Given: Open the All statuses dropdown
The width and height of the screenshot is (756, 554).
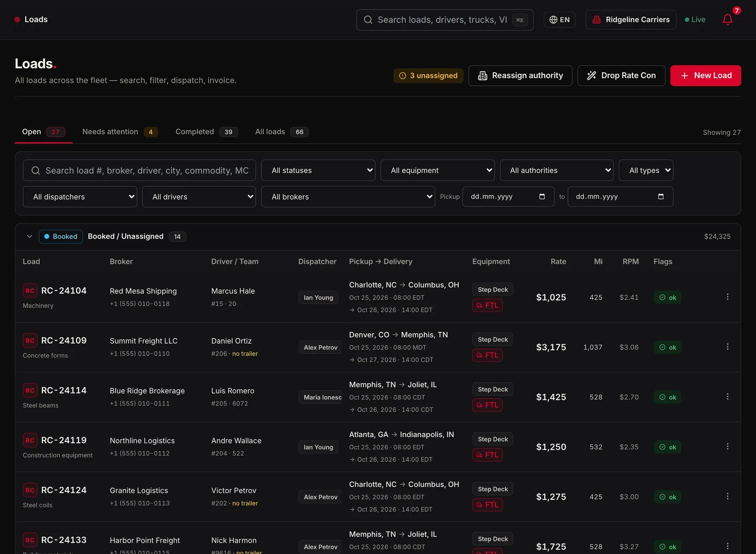Looking at the screenshot, I should click(x=318, y=171).
